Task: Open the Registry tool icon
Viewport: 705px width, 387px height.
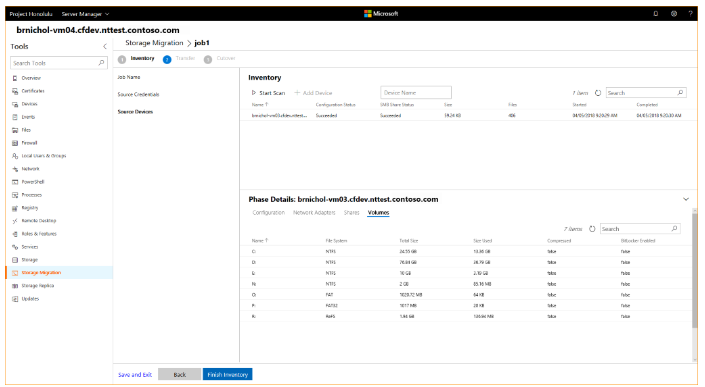Action: pos(15,208)
